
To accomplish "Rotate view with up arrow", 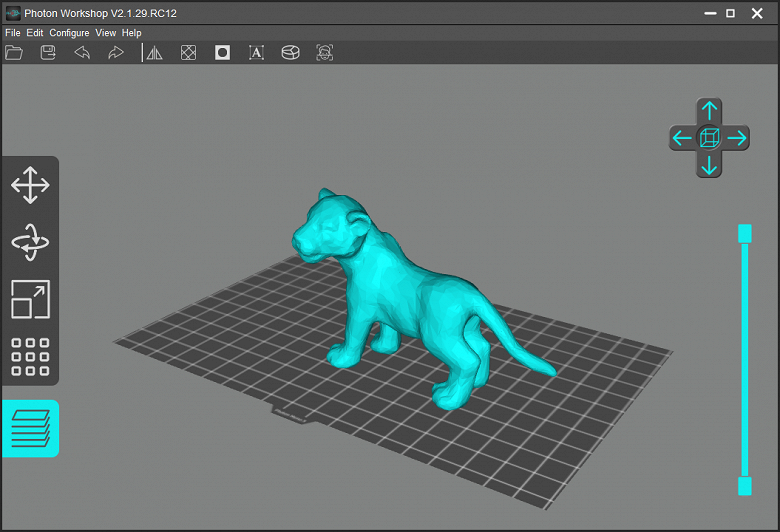I will [x=709, y=110].
